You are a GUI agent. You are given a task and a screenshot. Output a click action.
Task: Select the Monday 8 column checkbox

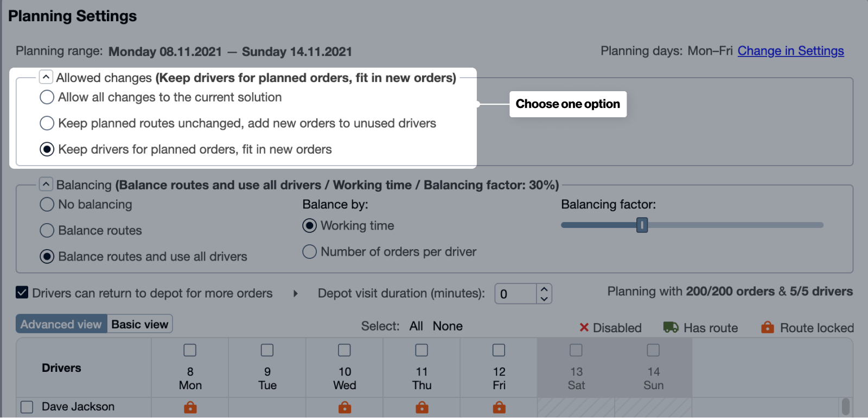pyautogui.click(x=190, y=350)
